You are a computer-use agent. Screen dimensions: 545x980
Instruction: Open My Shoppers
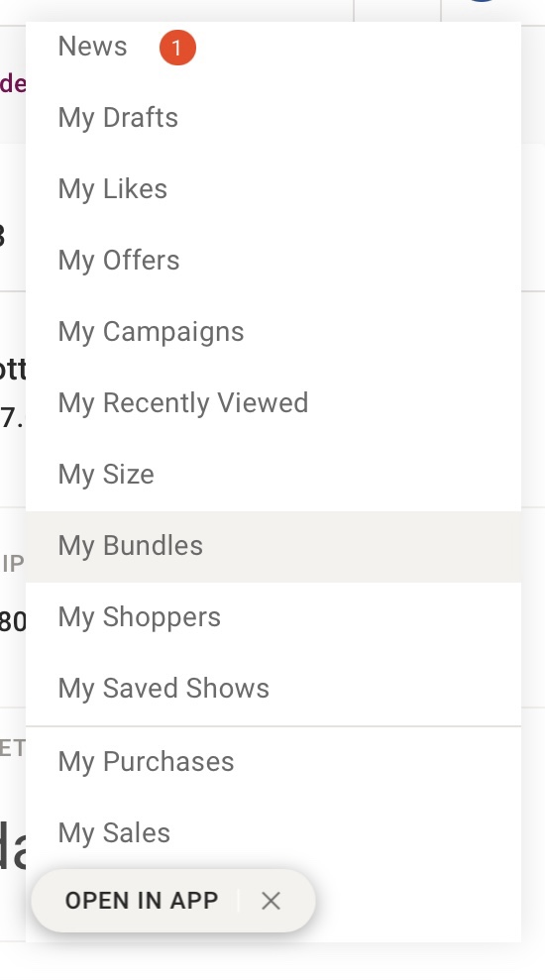273,618
